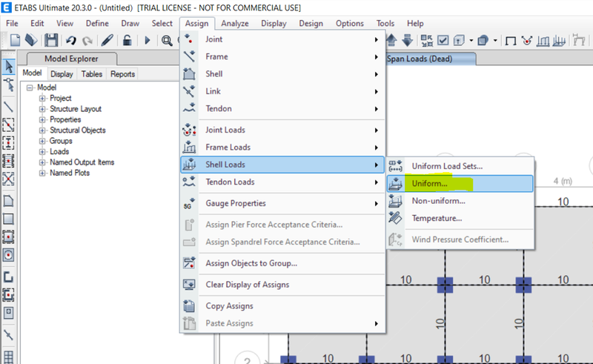Toggle the model lock padlock icon

(x=127, y=40)
